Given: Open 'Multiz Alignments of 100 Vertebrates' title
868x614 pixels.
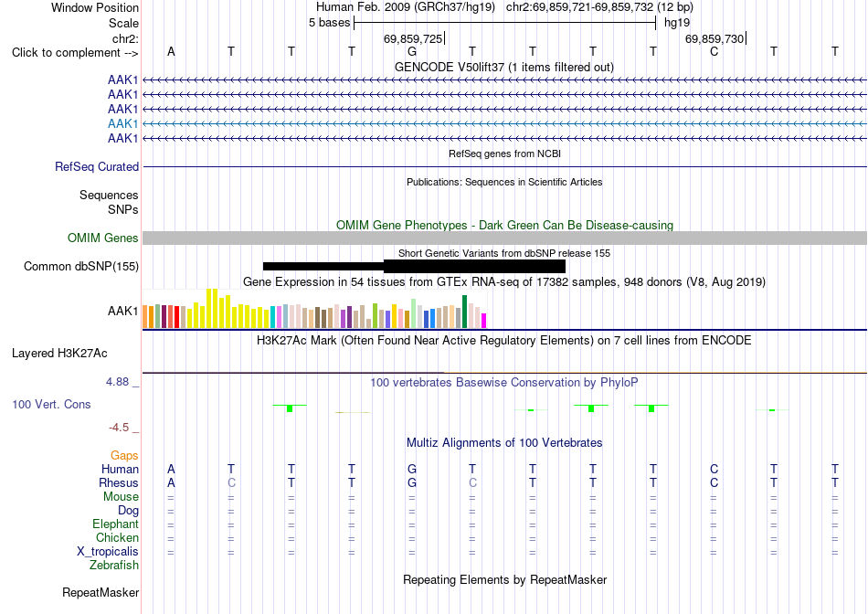Looking at the screenshot, I should point(504,442).
